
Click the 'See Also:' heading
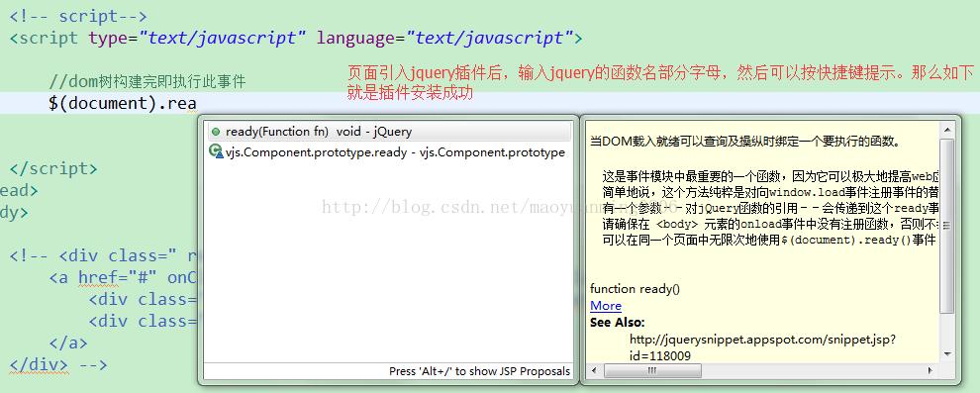(x=618, y=323)
